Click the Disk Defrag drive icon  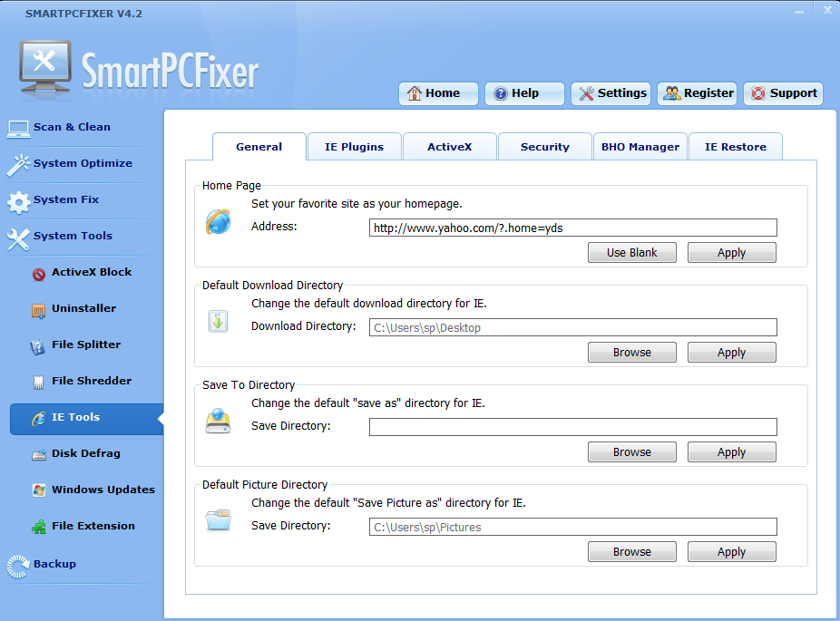tap(39, 454)
